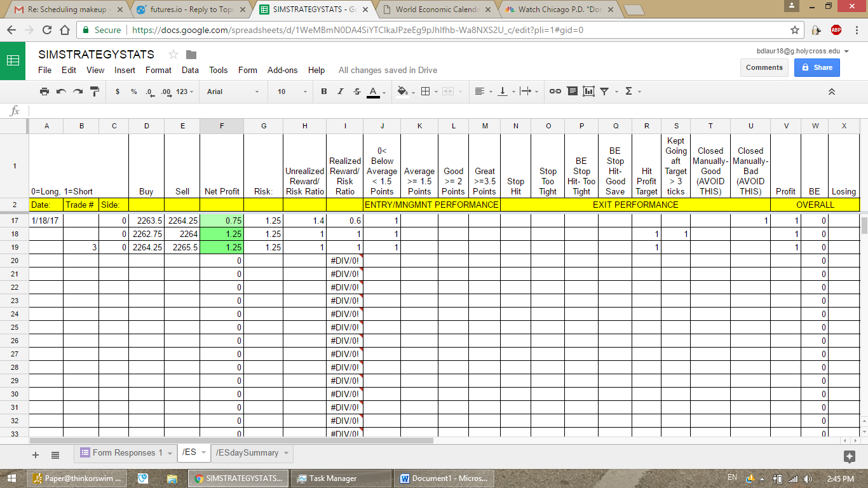Viewport: 868px width, 488px height.
Task: Increase decimal places
Action: [166, 91]
